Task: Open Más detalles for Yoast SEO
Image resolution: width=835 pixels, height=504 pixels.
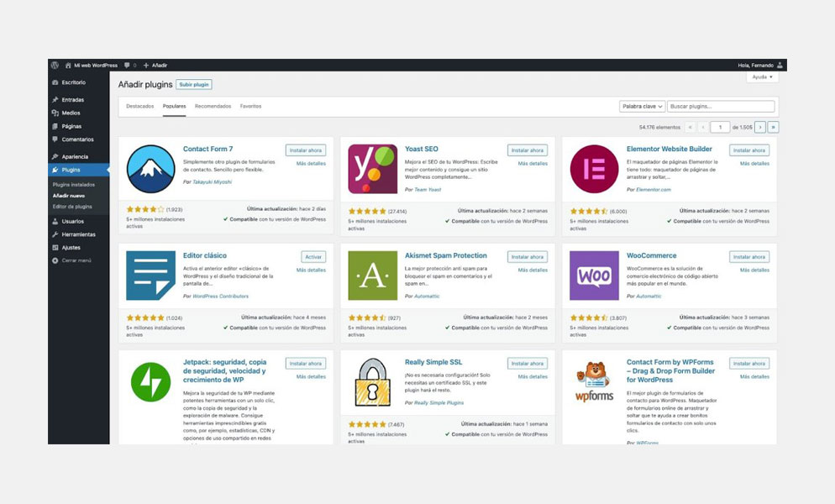Action: tap(533, 164)
